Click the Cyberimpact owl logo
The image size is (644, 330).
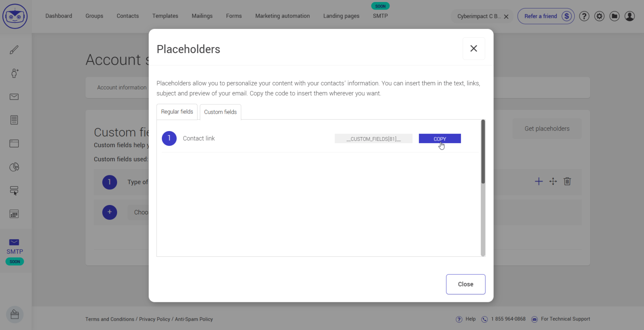15,16
